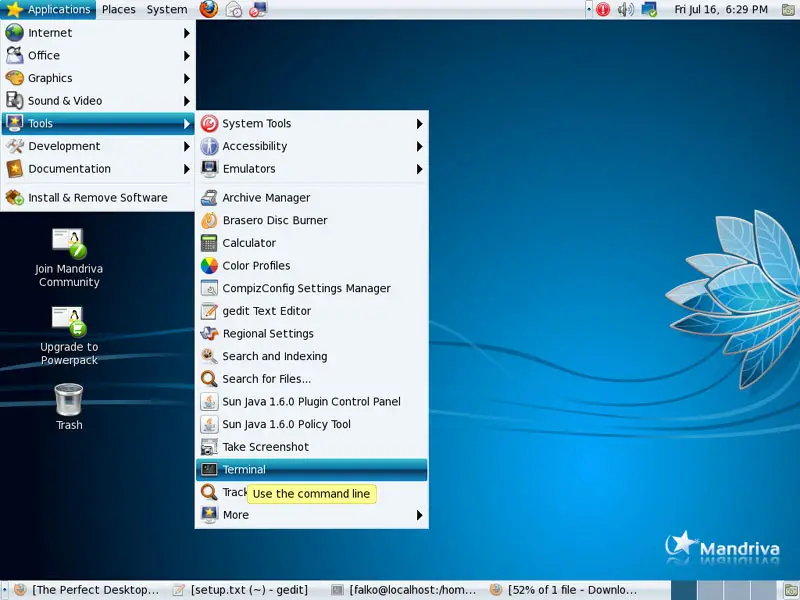Expand the Development submenu arrow
800x600 pixels.
187,146
